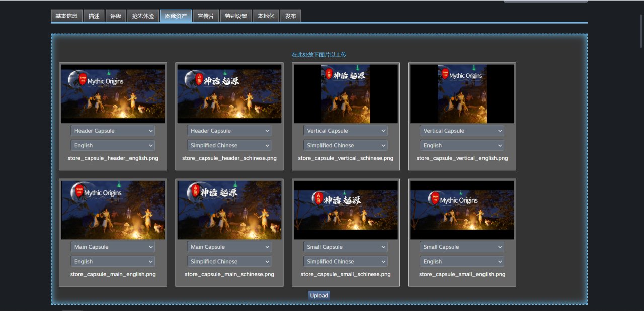
Task: Click the English small capsule thumbnail
Action: 462,210
